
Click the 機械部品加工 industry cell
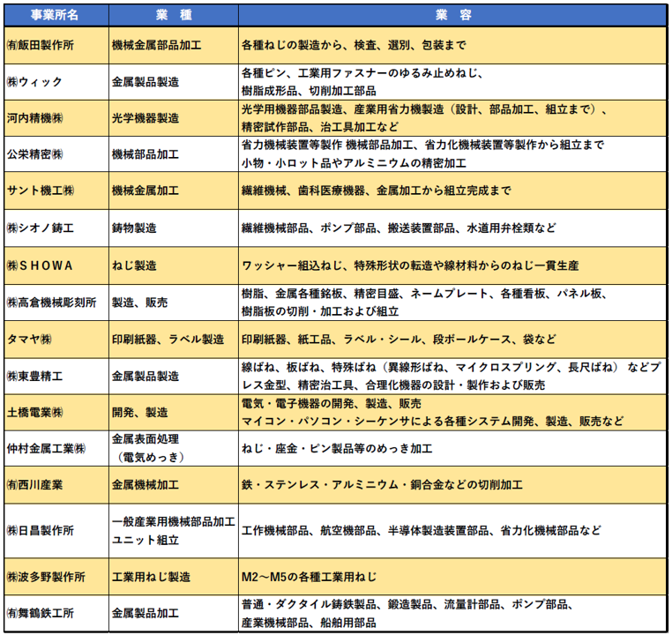click(x=174, y=154)
